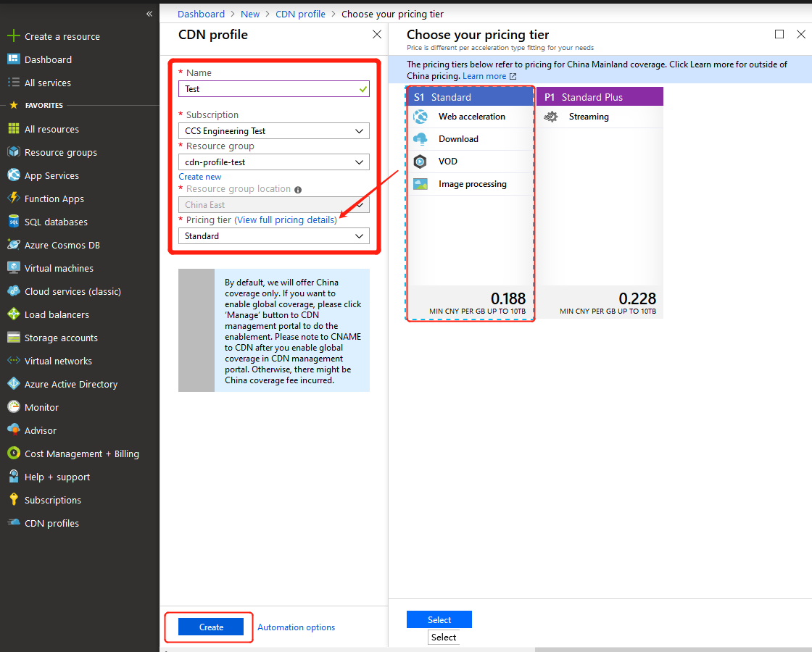Viewport: 812px width, 652px height.
Task: Click the Web acceleration icon
Action: [420, 117]
